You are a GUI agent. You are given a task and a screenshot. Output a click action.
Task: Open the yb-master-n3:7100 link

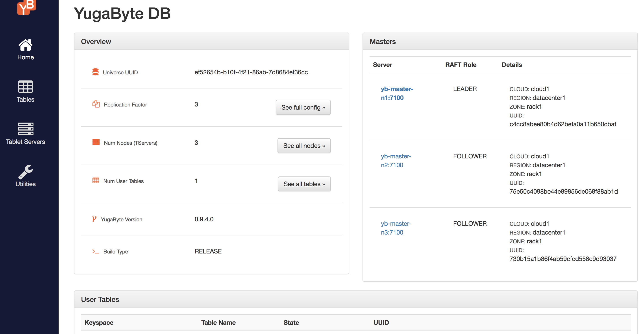click(x=396, y=228)
